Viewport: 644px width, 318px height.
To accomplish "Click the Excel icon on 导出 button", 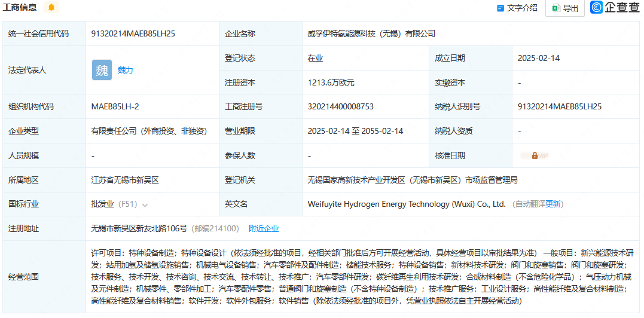I will pyautogui.click(x=556, y=8).
